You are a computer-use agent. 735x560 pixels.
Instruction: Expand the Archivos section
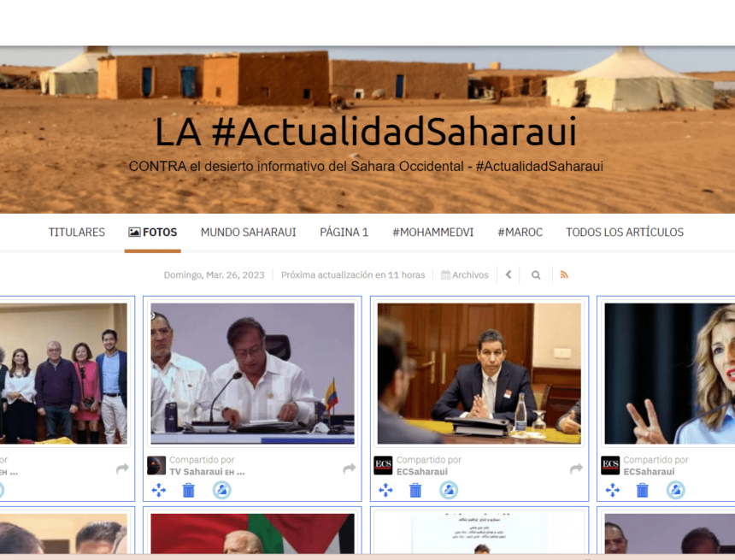[465, 274]
